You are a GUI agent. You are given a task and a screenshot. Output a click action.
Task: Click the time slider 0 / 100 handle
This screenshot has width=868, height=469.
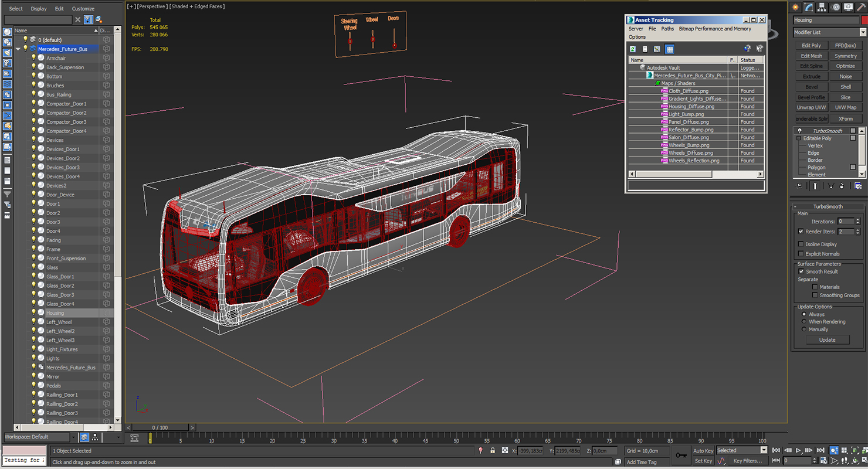tap(160, 428)
